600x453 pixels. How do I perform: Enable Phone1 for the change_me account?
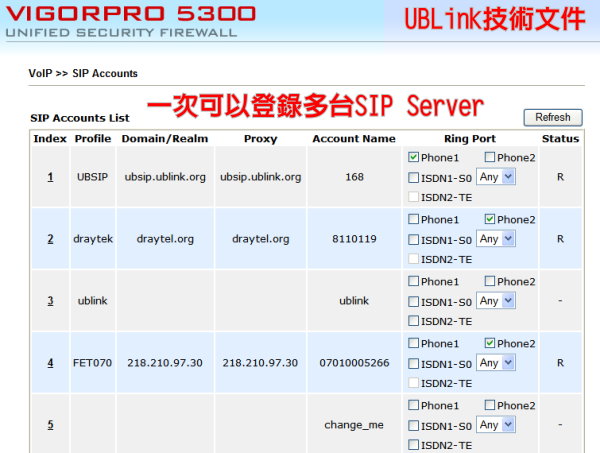click(x=414, y=406)
